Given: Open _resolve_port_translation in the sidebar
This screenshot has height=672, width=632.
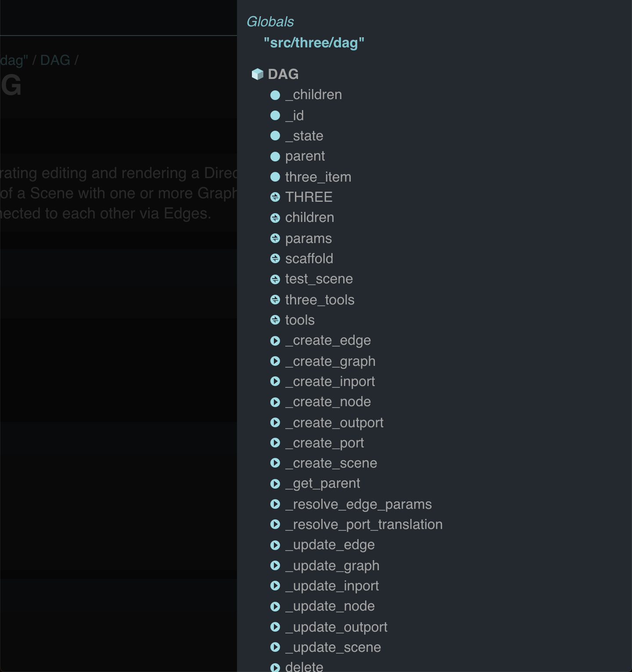Looking at the screenshot, I should 364,524.
